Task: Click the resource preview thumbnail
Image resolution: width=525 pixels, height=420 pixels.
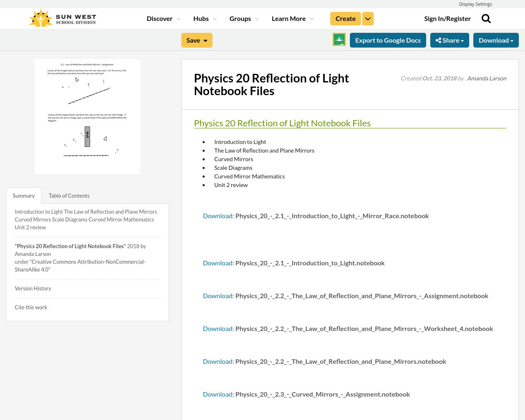Action: 87,116
